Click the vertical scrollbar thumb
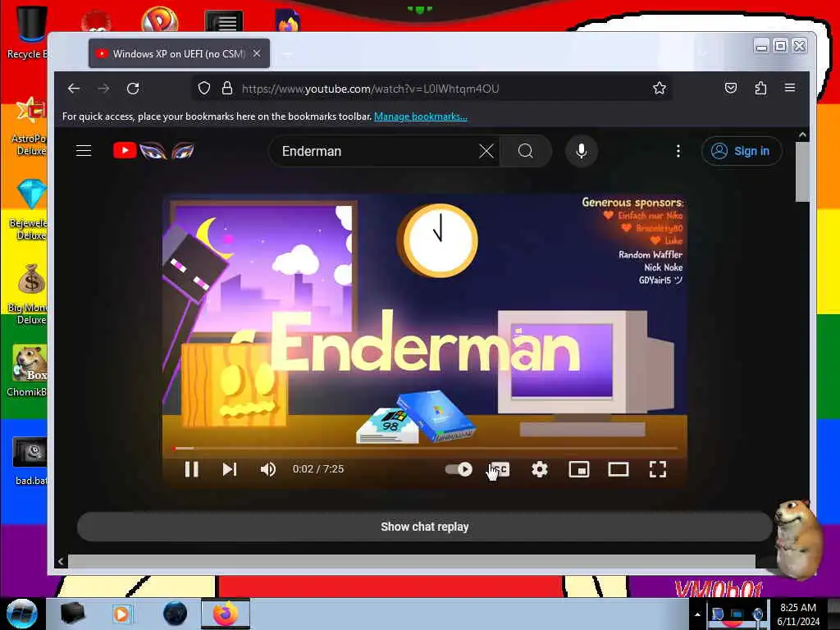 tap(802, 172)
